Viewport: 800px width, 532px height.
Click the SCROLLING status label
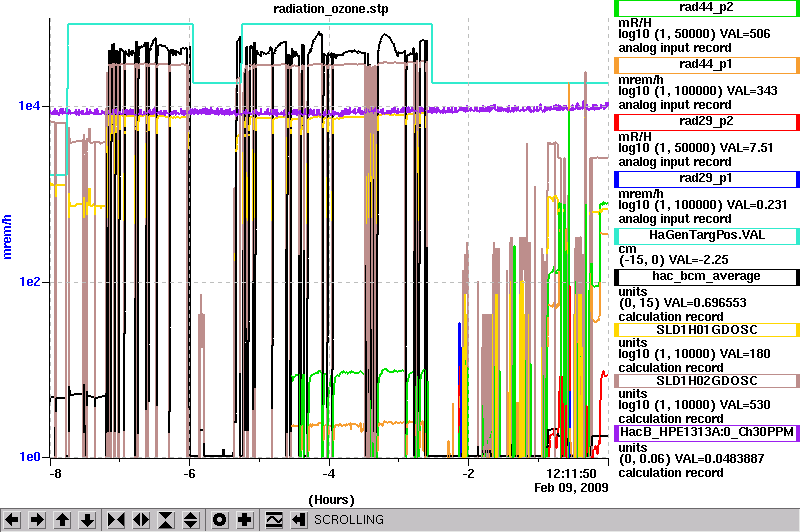coord(349,520)
